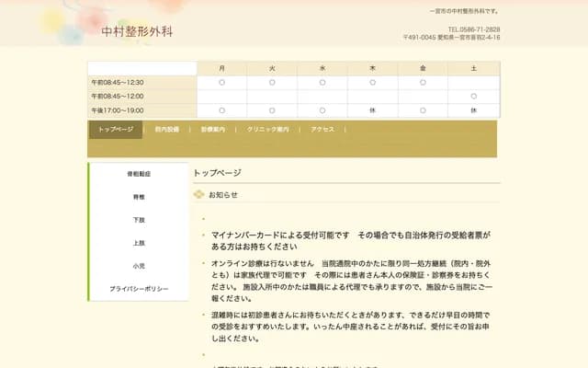Screen dimensions: 588x368
Task: Click the telephone number in the header
Action: [x=474, y=29]
